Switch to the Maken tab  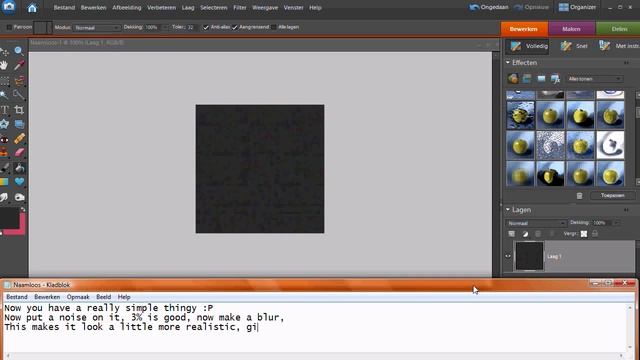(x=571, y=29)
